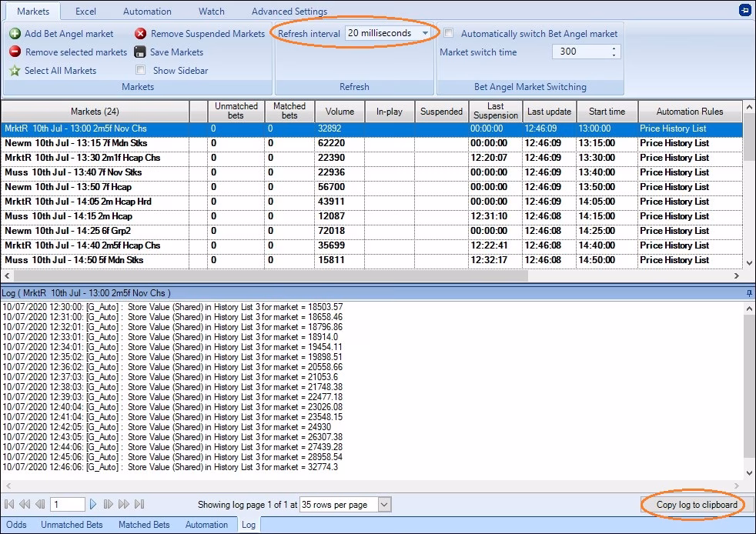Click the Log panel pin icon
The width and height of the screenshot is (756, 534).
click(749, 293)
